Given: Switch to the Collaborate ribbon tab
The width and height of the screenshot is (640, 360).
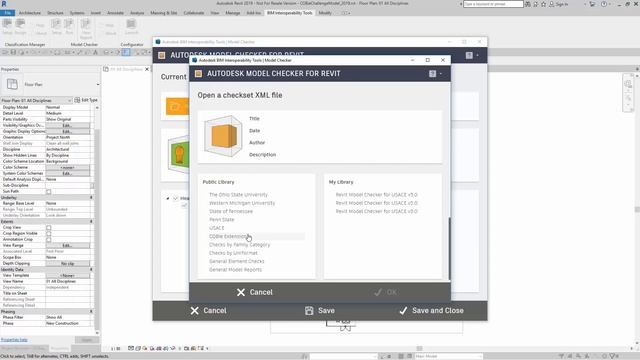Looking at the screenshot, I should (x=193, y=13).
